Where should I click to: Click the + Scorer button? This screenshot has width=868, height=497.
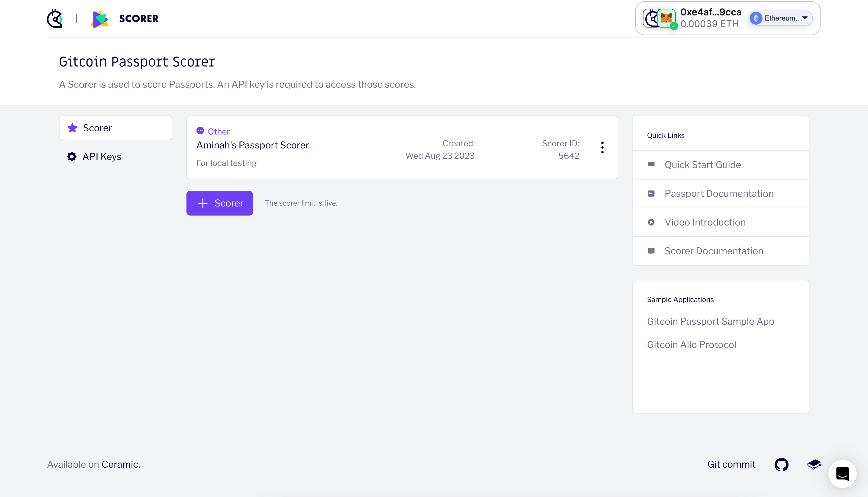coord(219,203)
